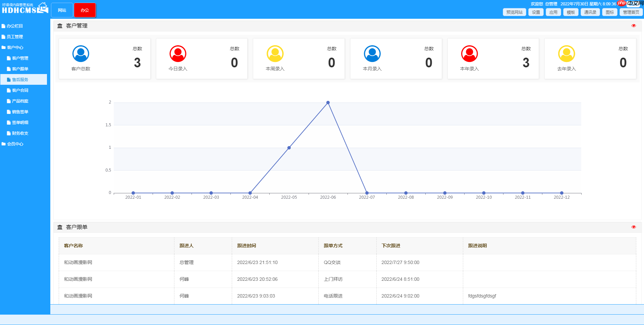The width and height of the screenshot is (644, 325).
Task: Click the bank icon beside 客户管理 heading
Action: pos(60,25)
